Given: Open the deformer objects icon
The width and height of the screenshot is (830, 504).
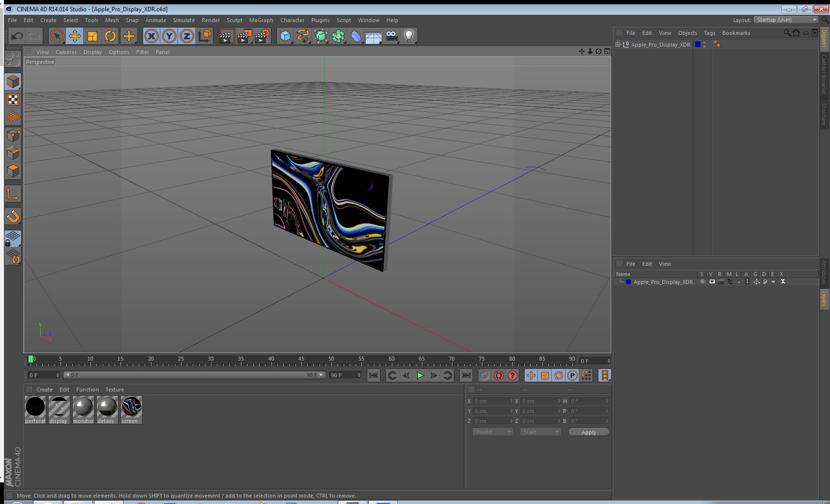Looking at the screenshot, I should click(356, 36).
